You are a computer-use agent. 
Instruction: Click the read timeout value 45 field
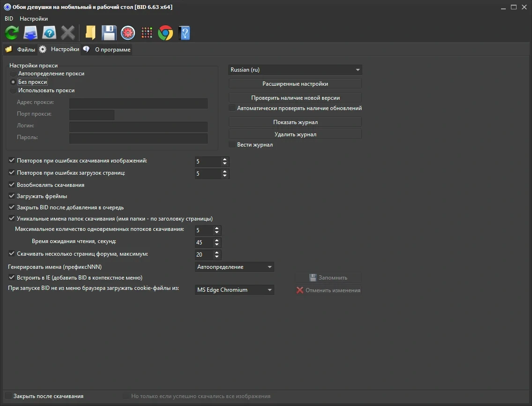204,243
